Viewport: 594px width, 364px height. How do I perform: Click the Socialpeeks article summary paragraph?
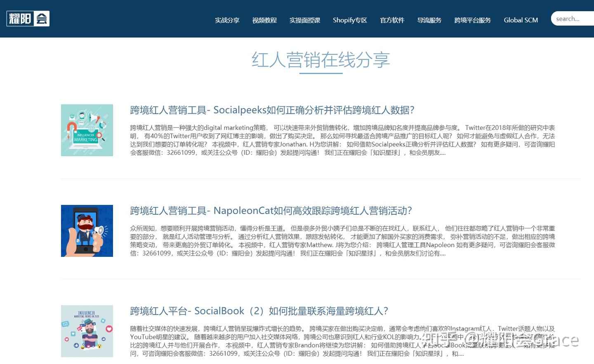[343, 140]
